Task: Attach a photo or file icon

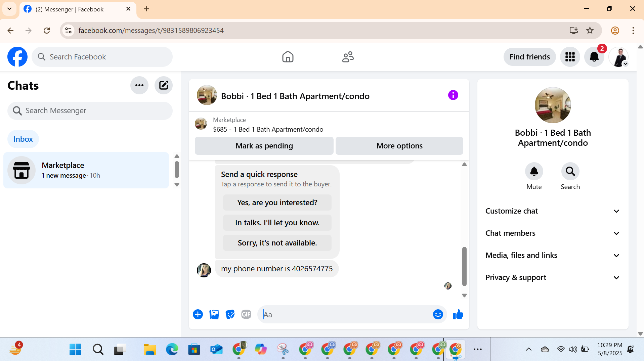Action: (214, 315)
